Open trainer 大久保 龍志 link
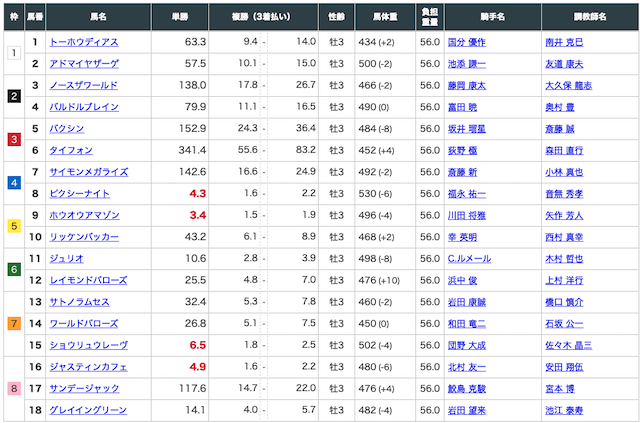 [569, 85]
